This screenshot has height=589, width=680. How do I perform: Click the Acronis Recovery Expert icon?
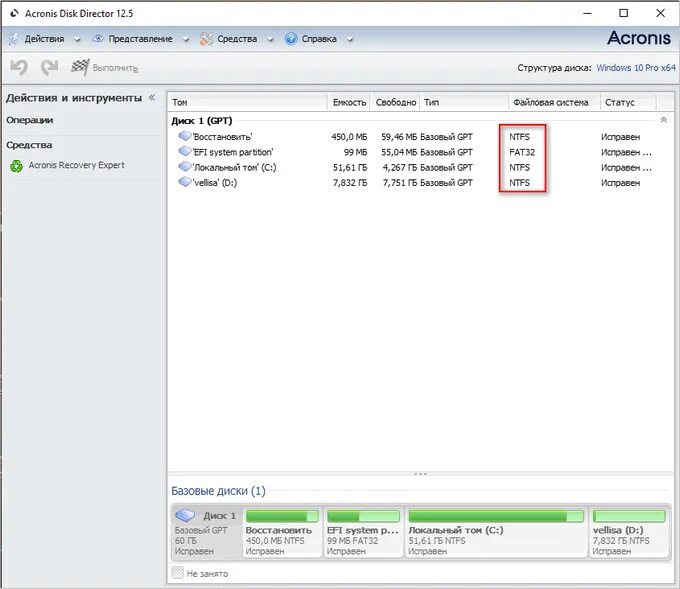click(x=16, y=166)
